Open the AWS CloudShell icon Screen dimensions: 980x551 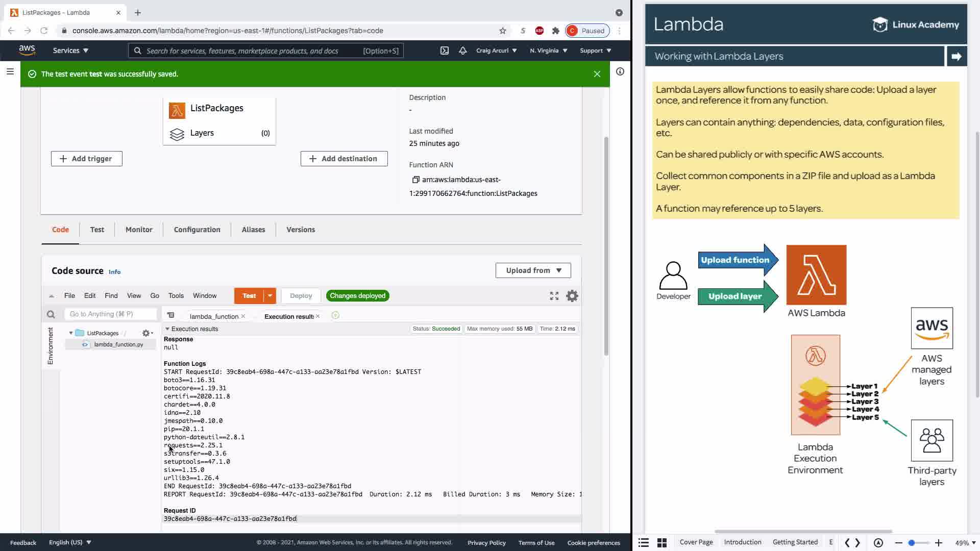445,51
